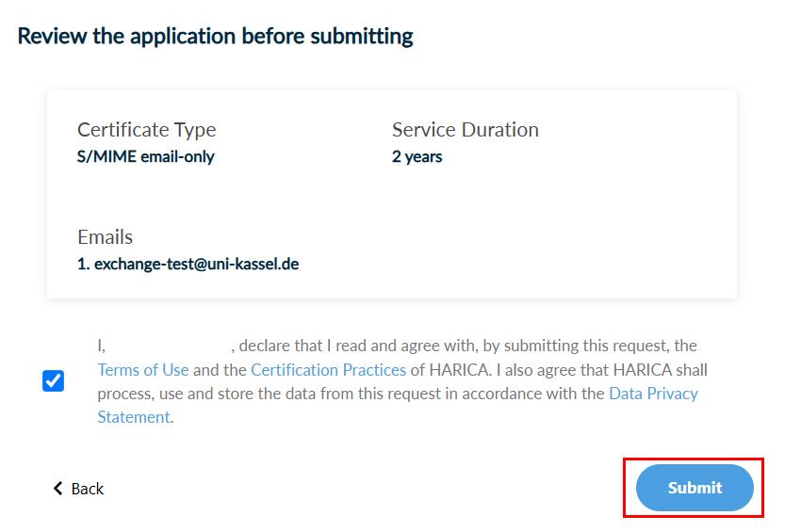
Task: Uncheck the agreement declaration checkbox
Action: tap(54, 381)
